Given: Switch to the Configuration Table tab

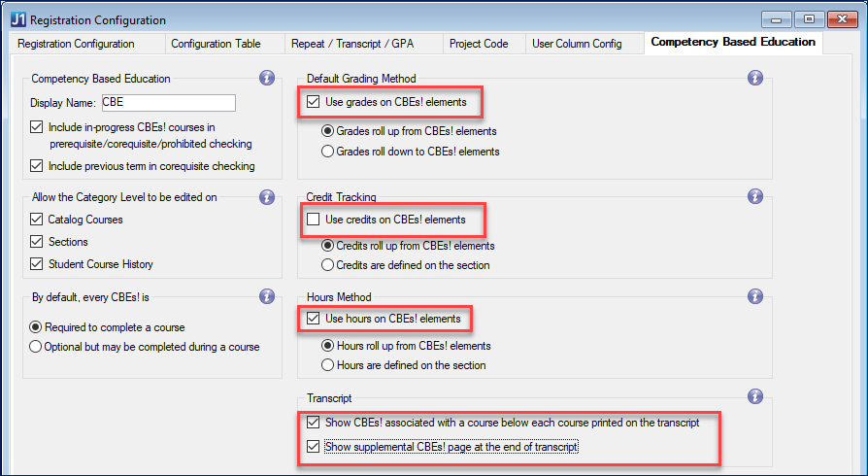Looking at the screenshot, I should pyautogui.click(x=215, y=44).
